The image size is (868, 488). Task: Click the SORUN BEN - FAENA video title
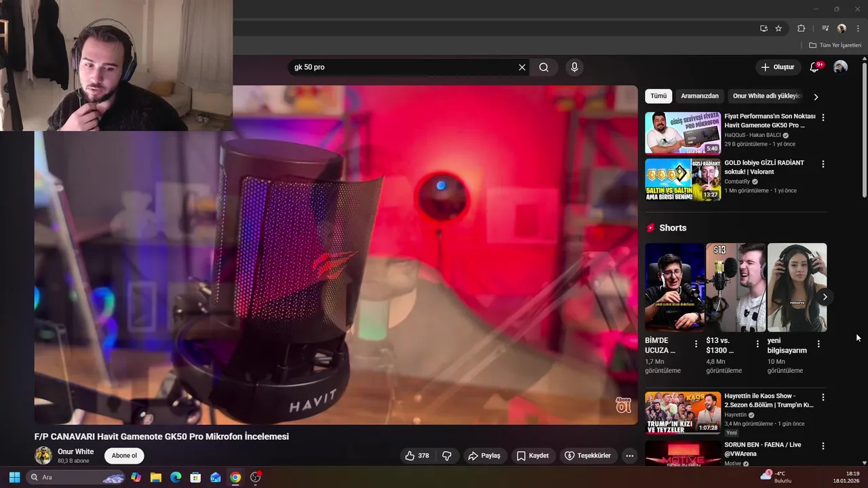[x=762, y=449]
